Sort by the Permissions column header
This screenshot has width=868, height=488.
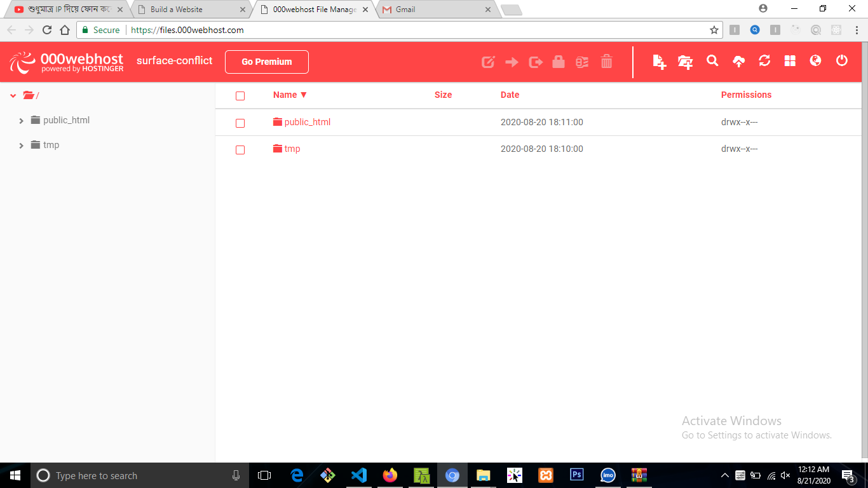point(746,95)
